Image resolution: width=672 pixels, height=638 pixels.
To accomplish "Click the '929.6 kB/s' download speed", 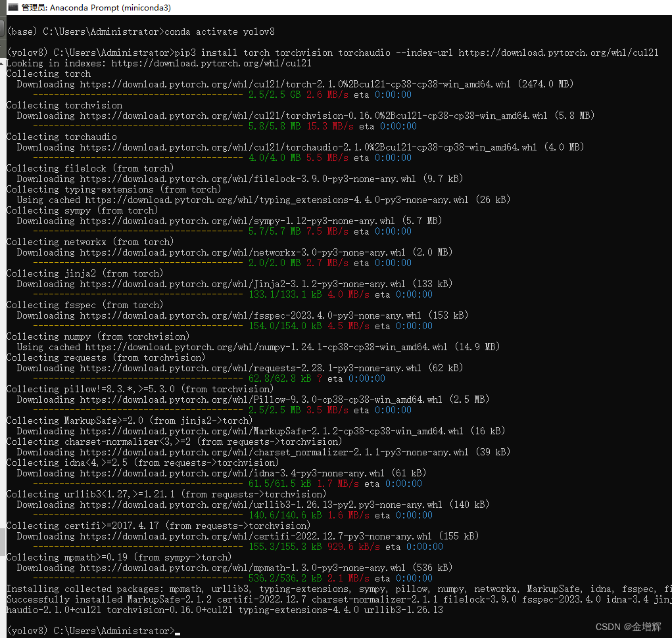I will pos(354,547).
